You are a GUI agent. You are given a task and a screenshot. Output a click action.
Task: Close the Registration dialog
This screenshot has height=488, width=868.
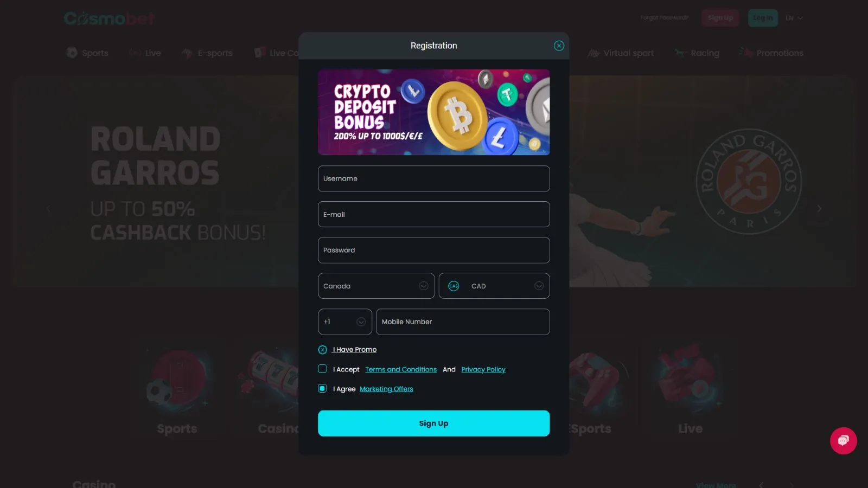pos(559,46)
